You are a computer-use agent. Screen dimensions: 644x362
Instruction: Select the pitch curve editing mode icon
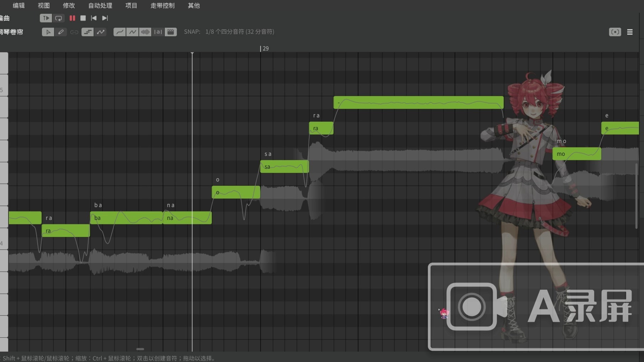point(101,32)
